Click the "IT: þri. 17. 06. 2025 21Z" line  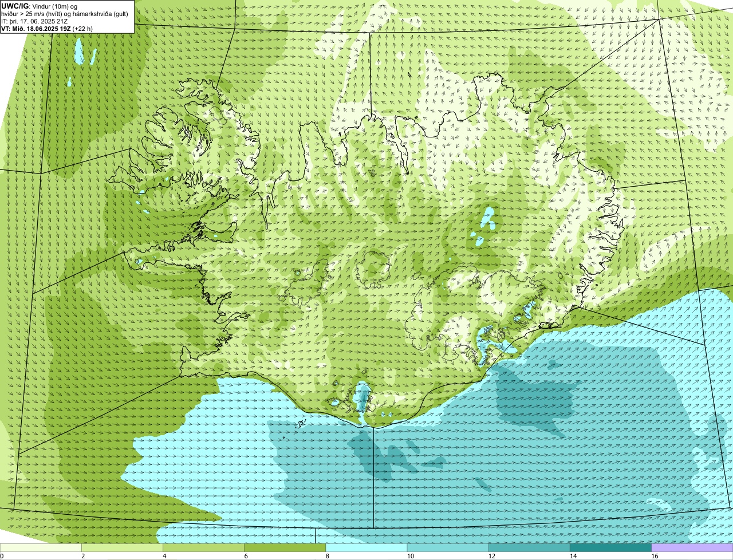(34, 21)
